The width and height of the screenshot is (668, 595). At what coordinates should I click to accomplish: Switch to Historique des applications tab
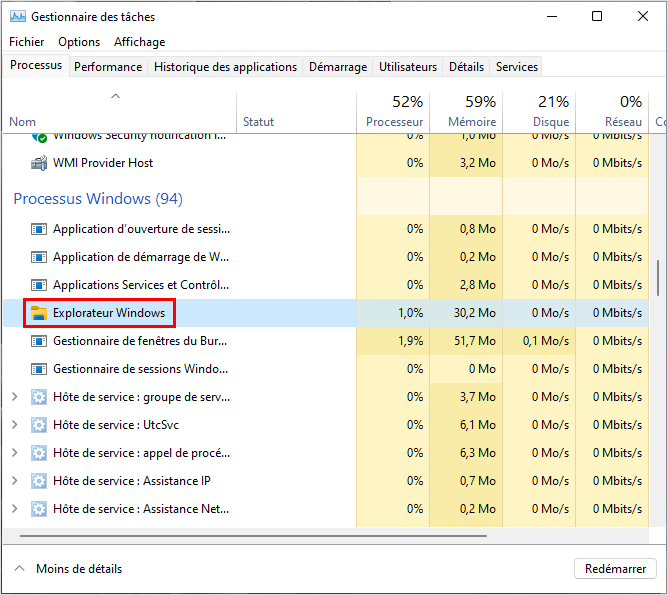pos(225,67)
